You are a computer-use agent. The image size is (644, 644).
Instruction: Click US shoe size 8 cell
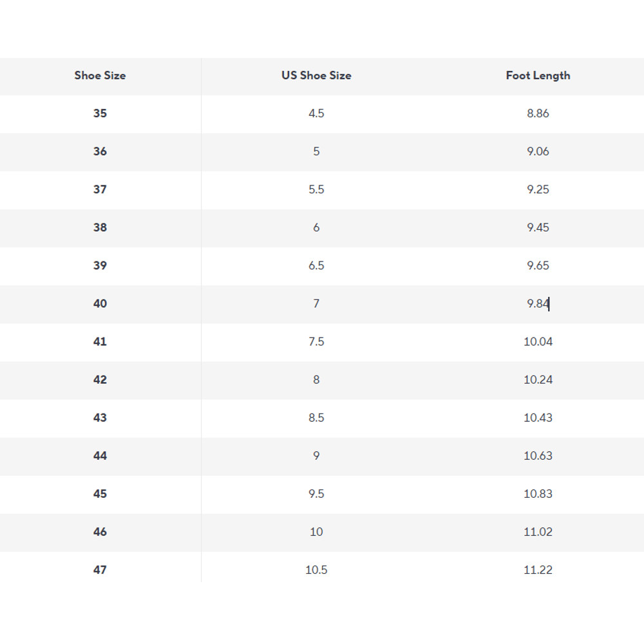coord(316,379)
